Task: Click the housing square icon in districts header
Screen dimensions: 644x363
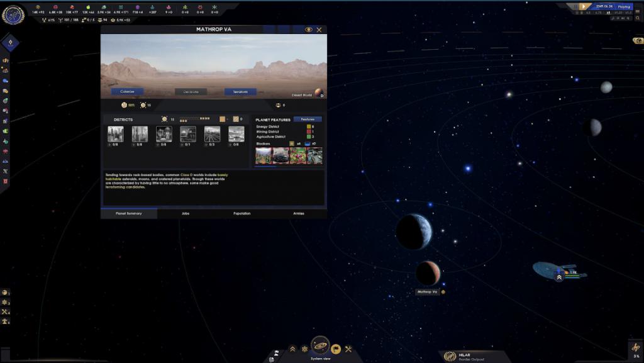Action: click(x=222, y=119)
